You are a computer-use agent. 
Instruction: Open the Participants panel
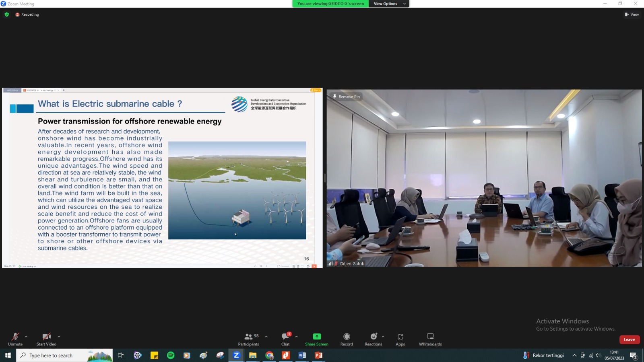249,339
